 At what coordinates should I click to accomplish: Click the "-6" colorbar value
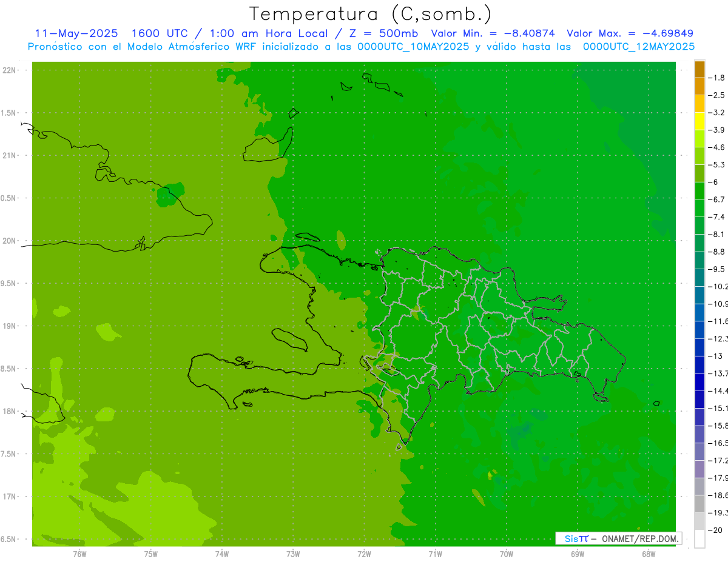pyautogui.click(x=715, y=182)
